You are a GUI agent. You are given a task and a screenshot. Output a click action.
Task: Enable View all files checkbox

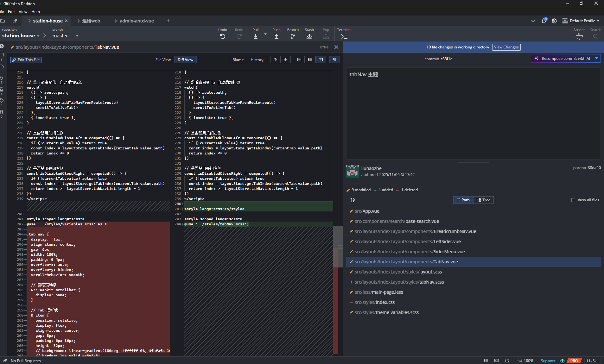pos(573,200)
